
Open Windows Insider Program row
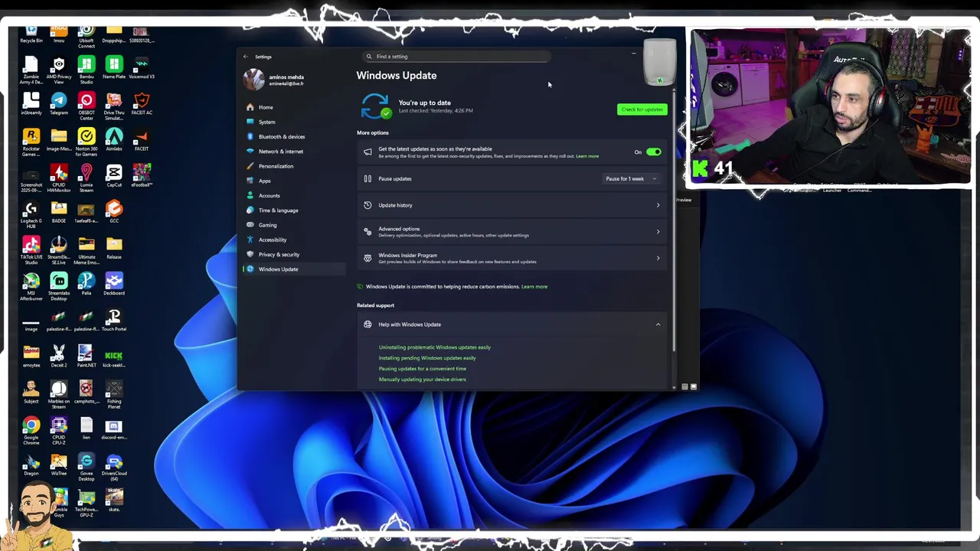point(512,258)
